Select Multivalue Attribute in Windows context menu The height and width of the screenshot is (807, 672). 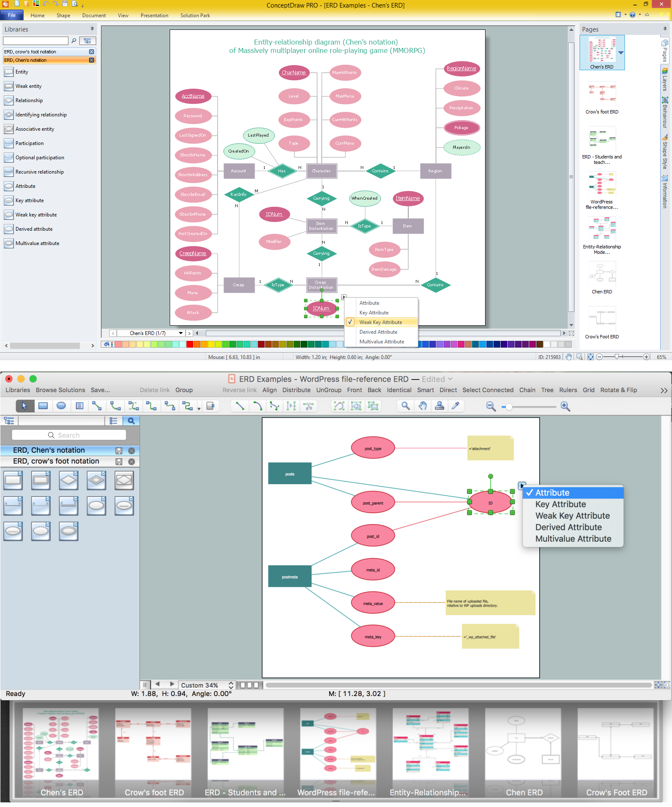point(381,342)
